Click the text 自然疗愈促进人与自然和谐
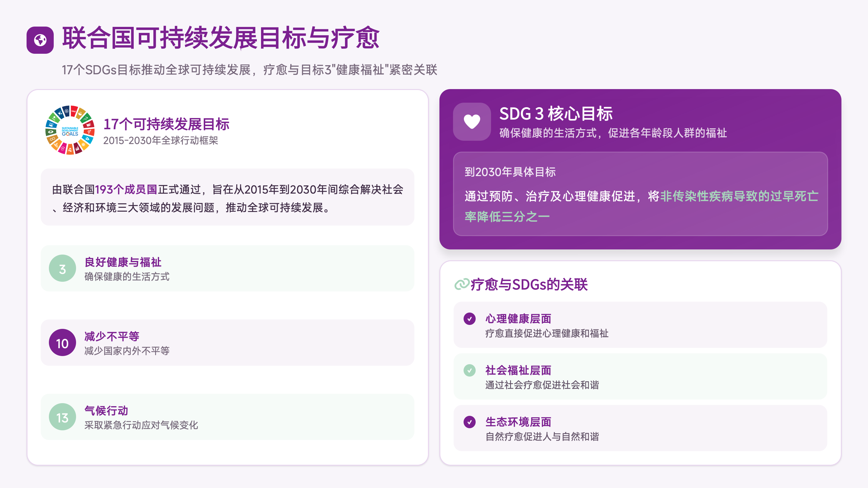The width and height of the screenshot is (868, 488). coord(542,436)
